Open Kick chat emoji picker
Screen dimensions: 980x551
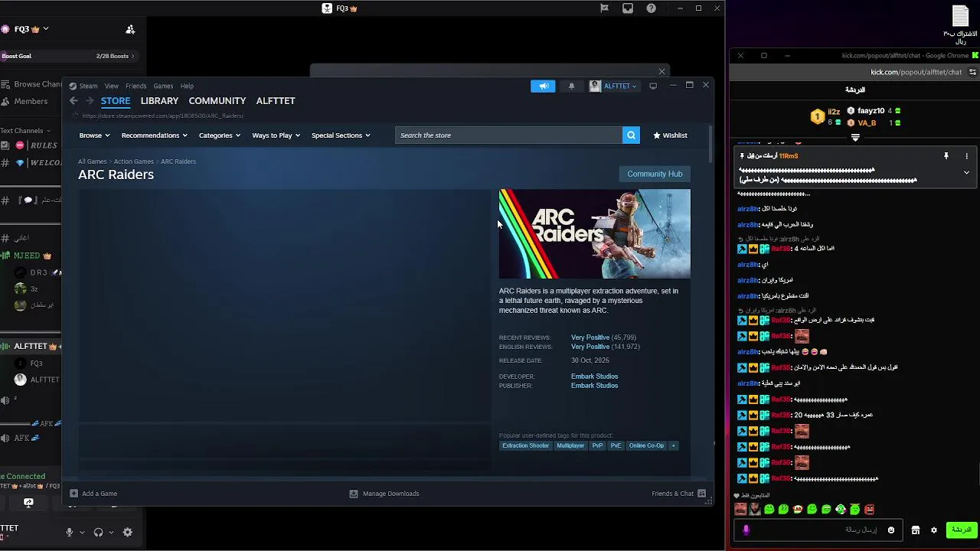[890, 530]
